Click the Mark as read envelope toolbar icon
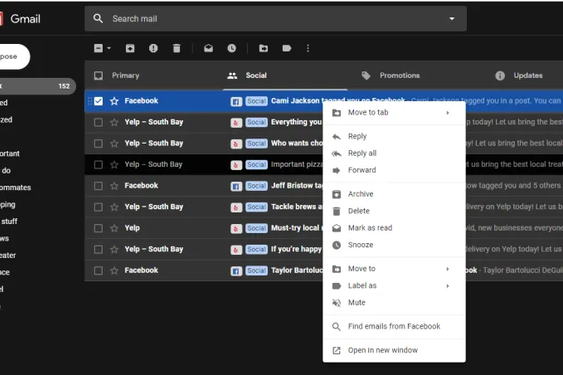The width and height of the screenshot is (563, 375). tap(209, 48)
